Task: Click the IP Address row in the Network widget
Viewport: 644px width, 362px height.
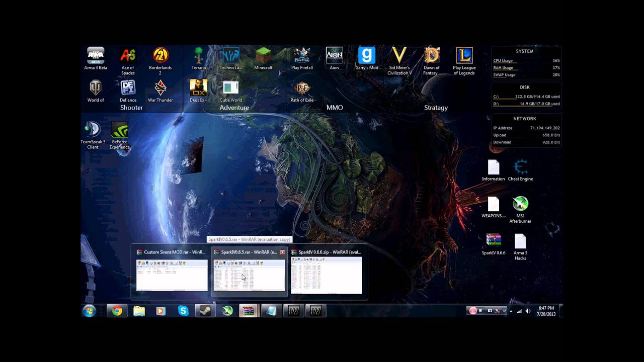Action: tap(526, 128)
